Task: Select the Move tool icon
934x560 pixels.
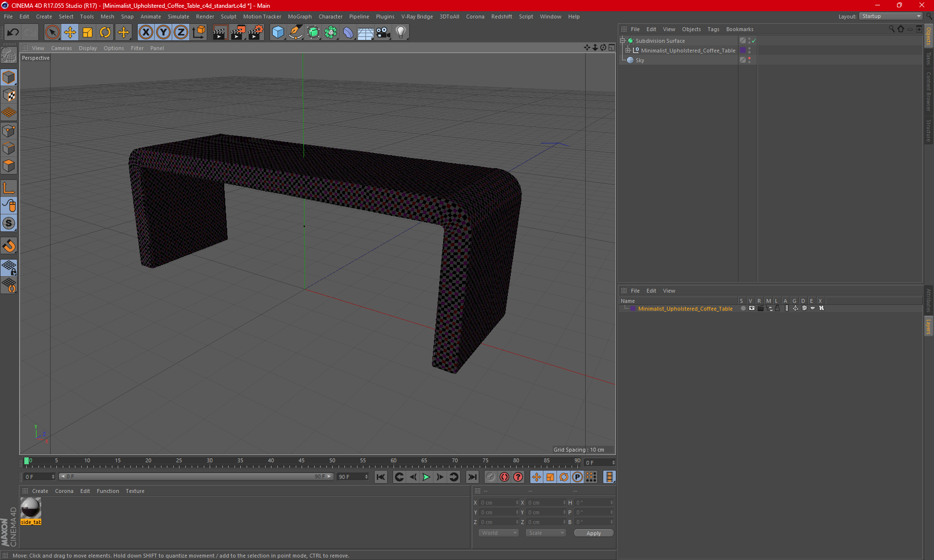Action: coord(70,33)
